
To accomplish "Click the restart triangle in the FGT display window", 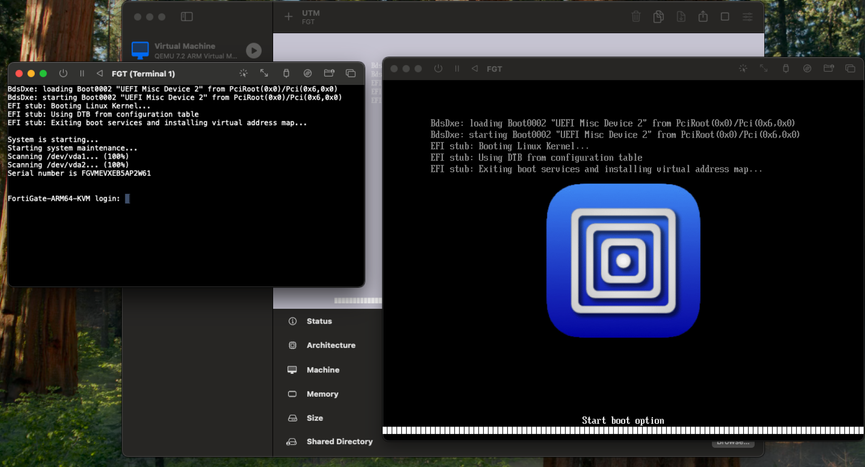I will tap(474, 68).
